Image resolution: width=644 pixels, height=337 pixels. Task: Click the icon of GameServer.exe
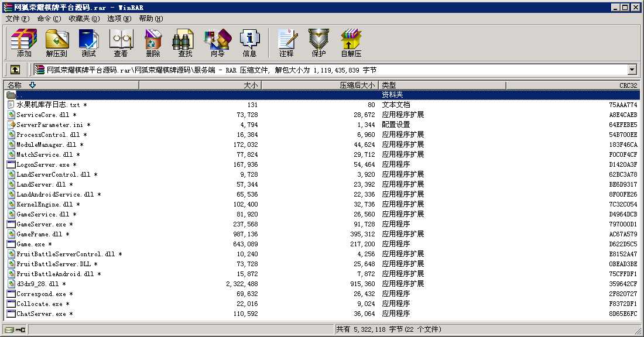tap(11, 224)
